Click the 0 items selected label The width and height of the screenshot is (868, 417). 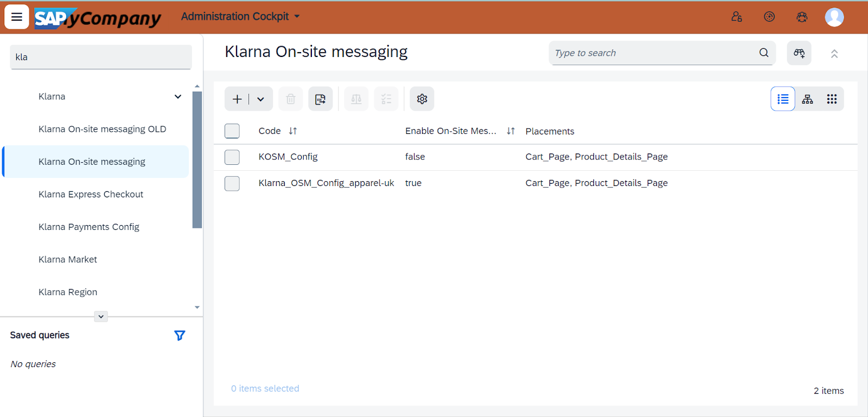pyautogui.click(x=265, y=388)
